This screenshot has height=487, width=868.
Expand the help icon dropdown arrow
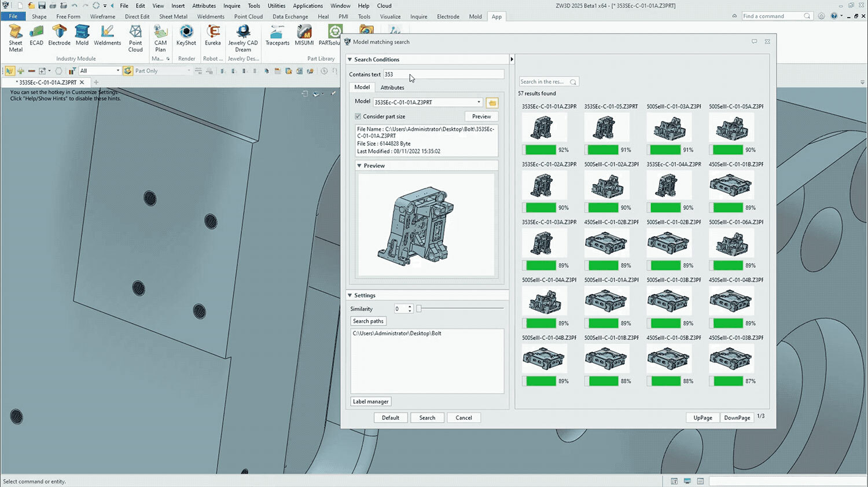click(840, 16)
